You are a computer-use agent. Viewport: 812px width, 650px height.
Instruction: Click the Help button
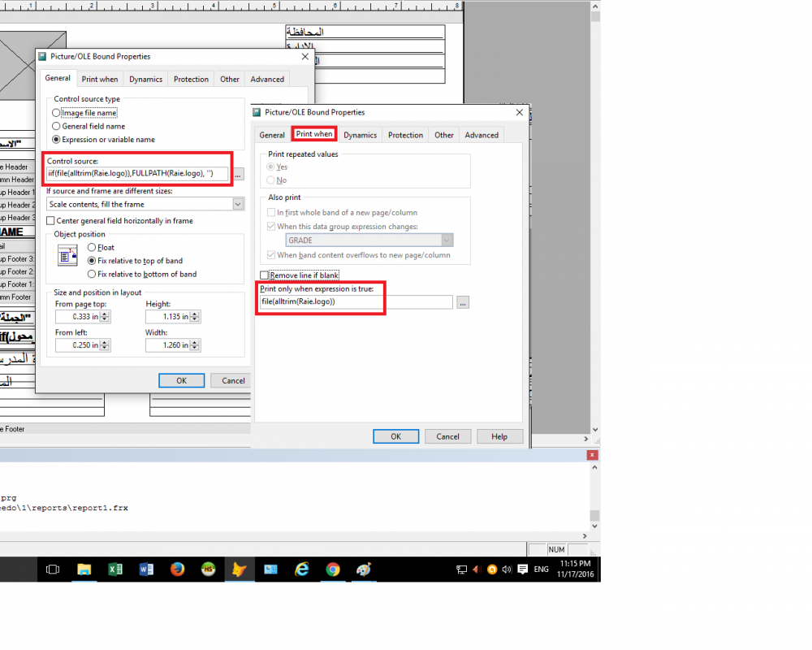(499, 436)
